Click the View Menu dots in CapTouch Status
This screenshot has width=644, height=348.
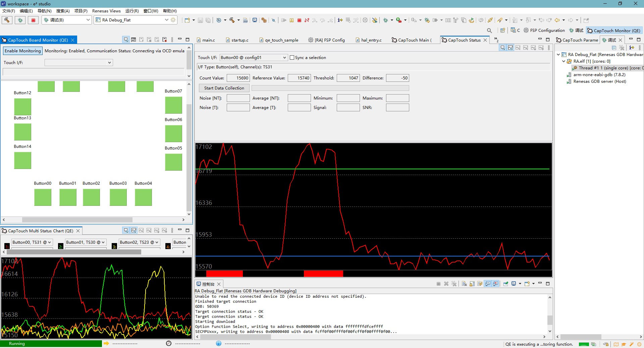(549, 48)
